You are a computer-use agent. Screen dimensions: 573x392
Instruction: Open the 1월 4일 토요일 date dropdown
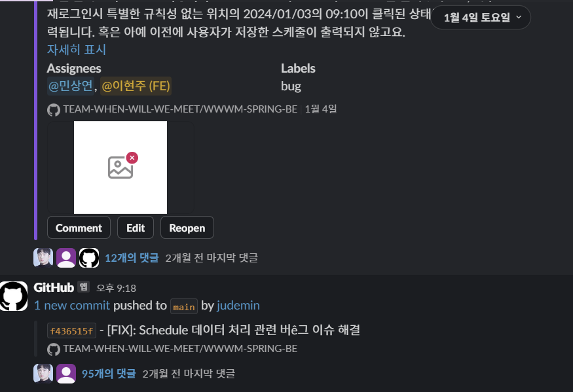point(481,17)
